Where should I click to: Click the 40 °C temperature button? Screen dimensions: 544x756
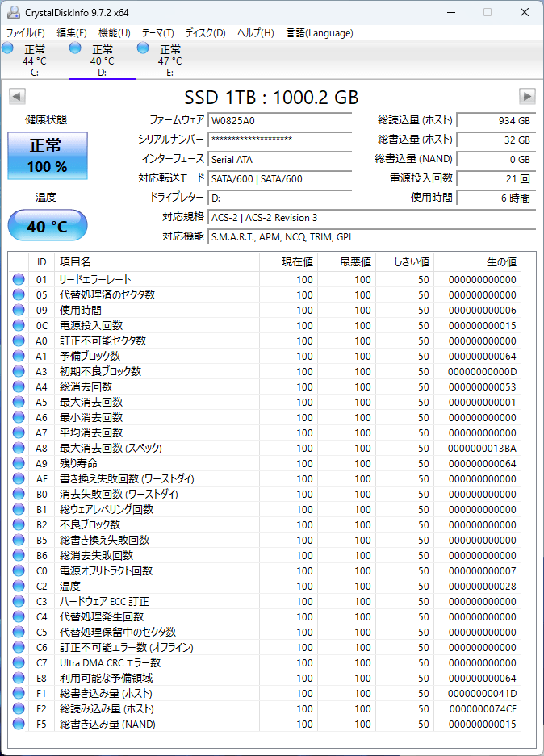(x=48, y=226)
